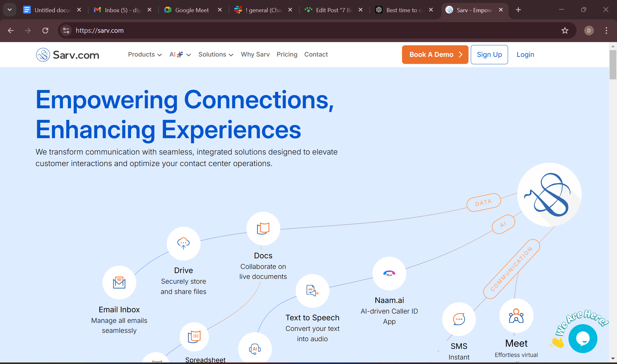Screen dimensions: 617x364
Task: Expand the Solutions dropdown
Action: click(x=216, y=55)
